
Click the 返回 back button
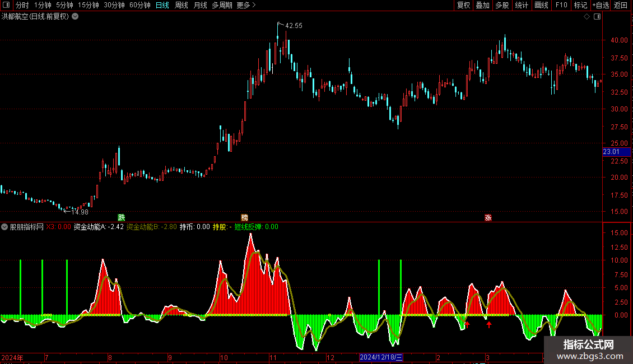[x=621, y=5]
